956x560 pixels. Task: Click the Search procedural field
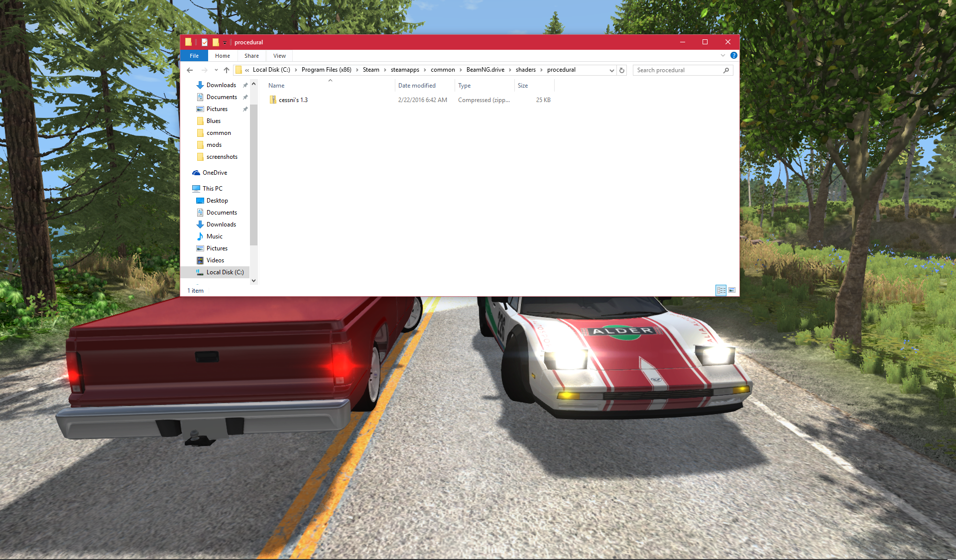683,70
